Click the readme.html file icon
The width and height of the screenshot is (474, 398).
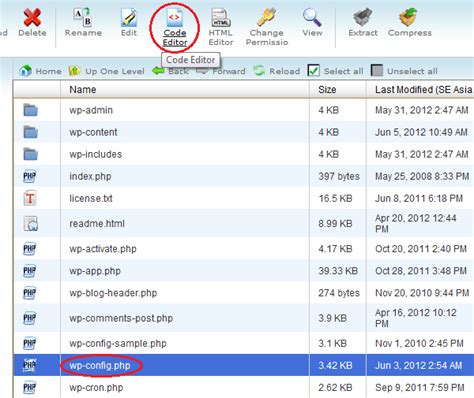[31, 223]
